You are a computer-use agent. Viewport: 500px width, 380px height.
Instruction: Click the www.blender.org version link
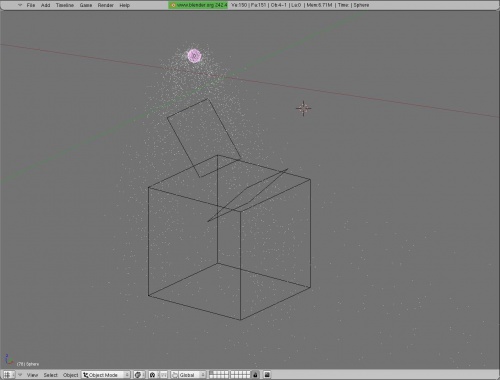click(x=198, y=5)
